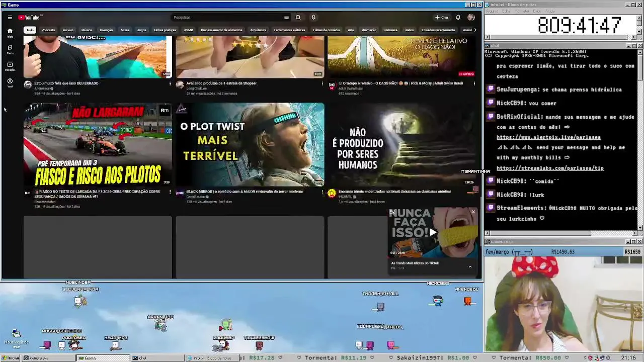Switch to the chat taskbar button

[157, 358]
